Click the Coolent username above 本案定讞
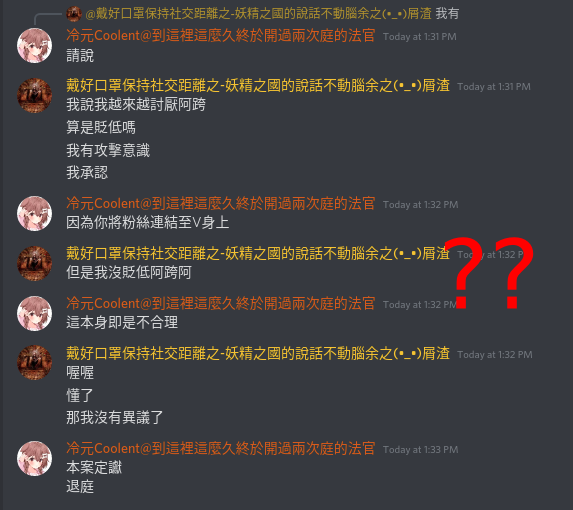 point(221,449)
